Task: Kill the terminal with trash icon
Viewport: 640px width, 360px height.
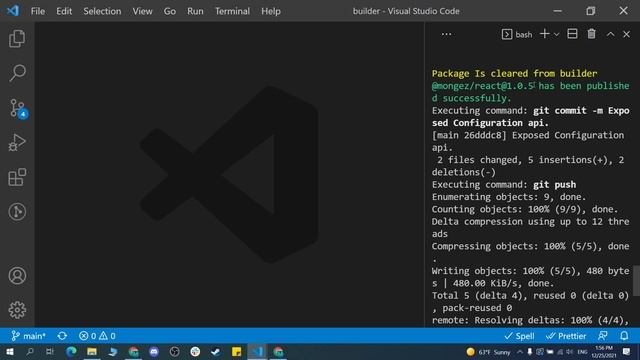Action: click(x=591, y=34)
